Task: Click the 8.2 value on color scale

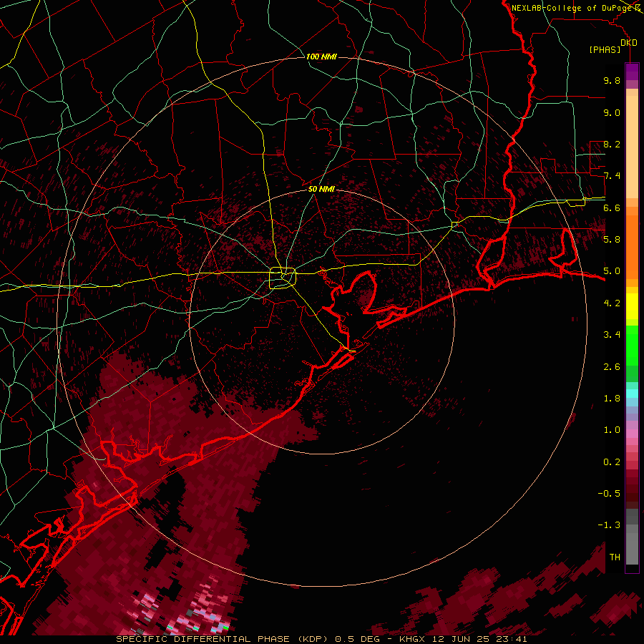Action: click(x=612, y=144)
